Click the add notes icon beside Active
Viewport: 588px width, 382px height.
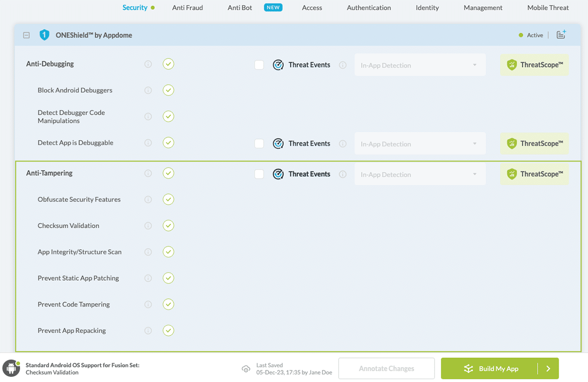(x=561, y=35)
